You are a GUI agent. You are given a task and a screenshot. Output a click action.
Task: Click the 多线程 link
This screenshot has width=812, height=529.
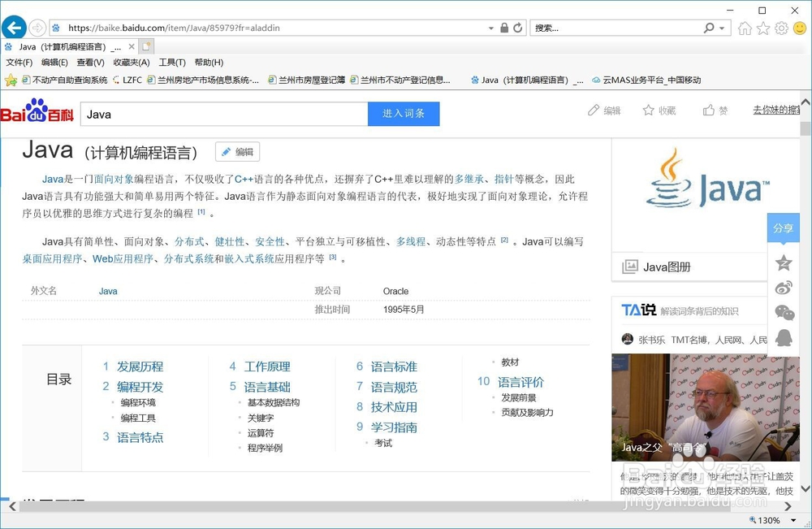coord(411,241)
